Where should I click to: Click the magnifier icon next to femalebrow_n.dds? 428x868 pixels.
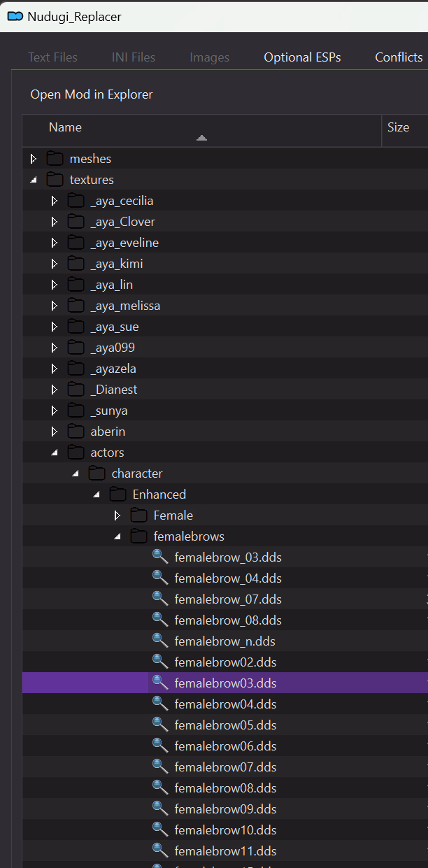pos(160,641)
